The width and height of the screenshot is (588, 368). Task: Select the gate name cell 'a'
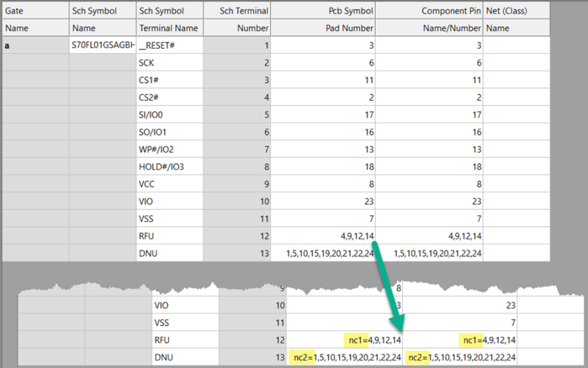35,45
